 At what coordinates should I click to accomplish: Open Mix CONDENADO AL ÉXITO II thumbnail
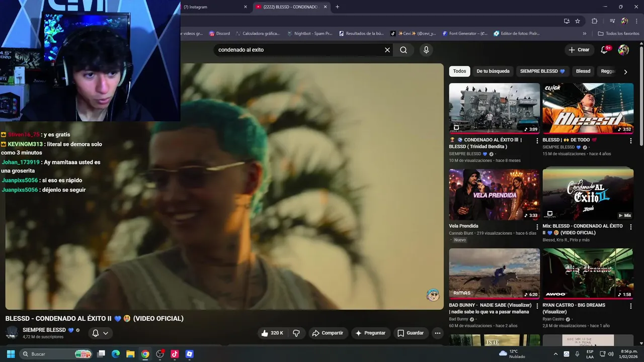[588, 195]
